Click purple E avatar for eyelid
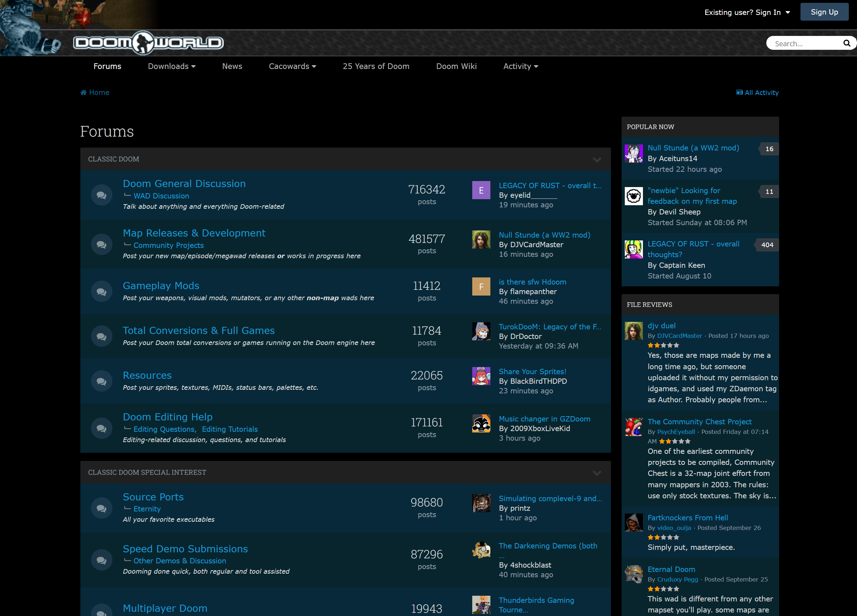The width and height of the screenshot is (857, 616). [481, 190]
